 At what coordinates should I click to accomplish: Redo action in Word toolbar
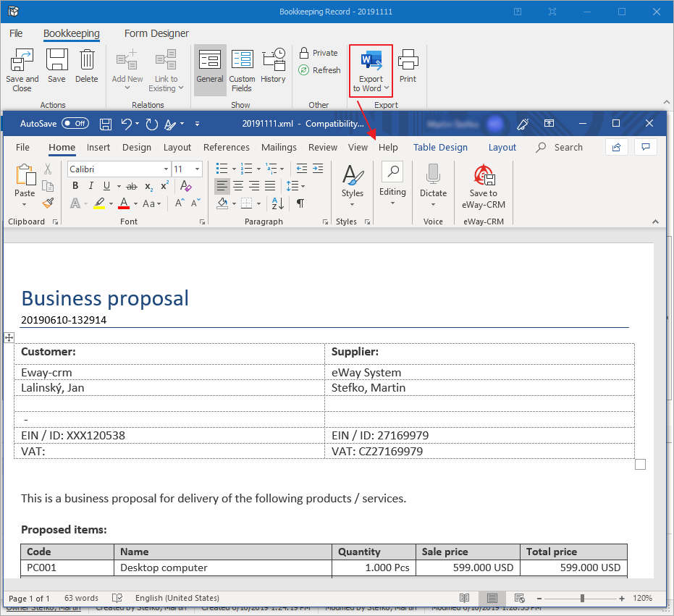click(x=151, y=124)
